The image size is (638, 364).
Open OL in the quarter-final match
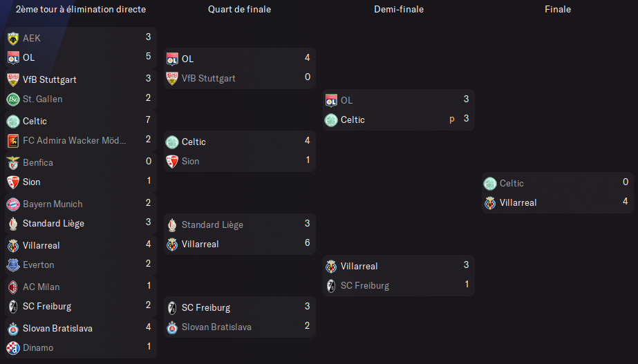coord(187,59)
